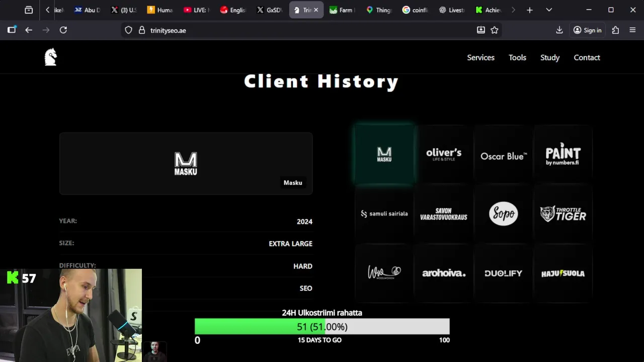The image size is (644, 362).
Task: Open the Firefox hamburger application menu
Action: tap(632, 30)
